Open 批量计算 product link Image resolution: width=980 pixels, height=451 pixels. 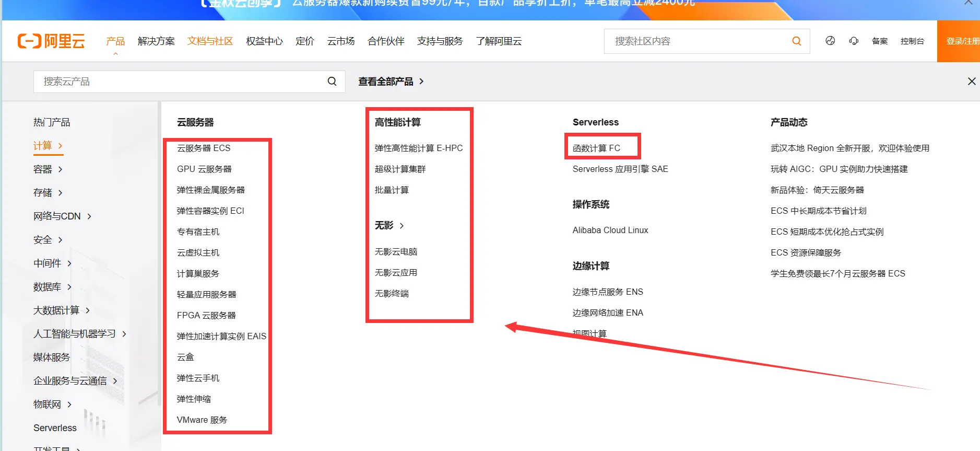(x=392, y=190)
